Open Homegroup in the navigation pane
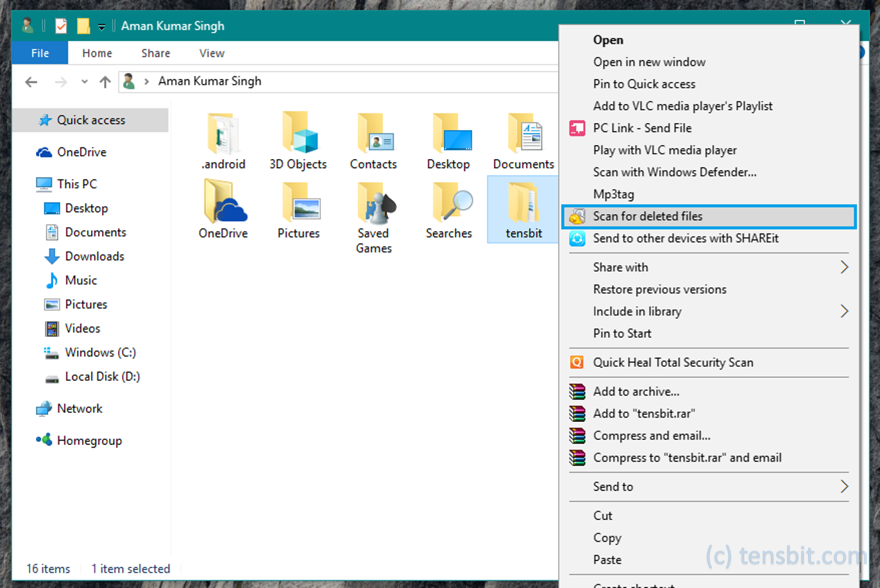The height and width of the screenshot is (588, 880). (x=89, y=441)
